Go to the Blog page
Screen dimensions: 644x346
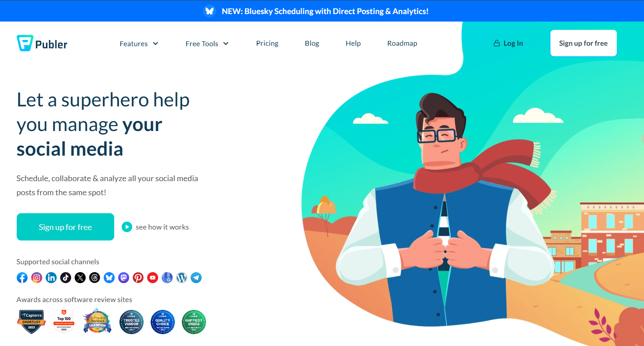coord(312,43)
